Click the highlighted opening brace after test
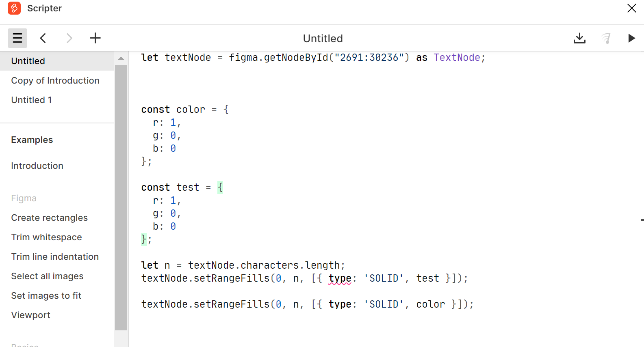The width and height of the screenshot is (644, 347). pos(220,188)
